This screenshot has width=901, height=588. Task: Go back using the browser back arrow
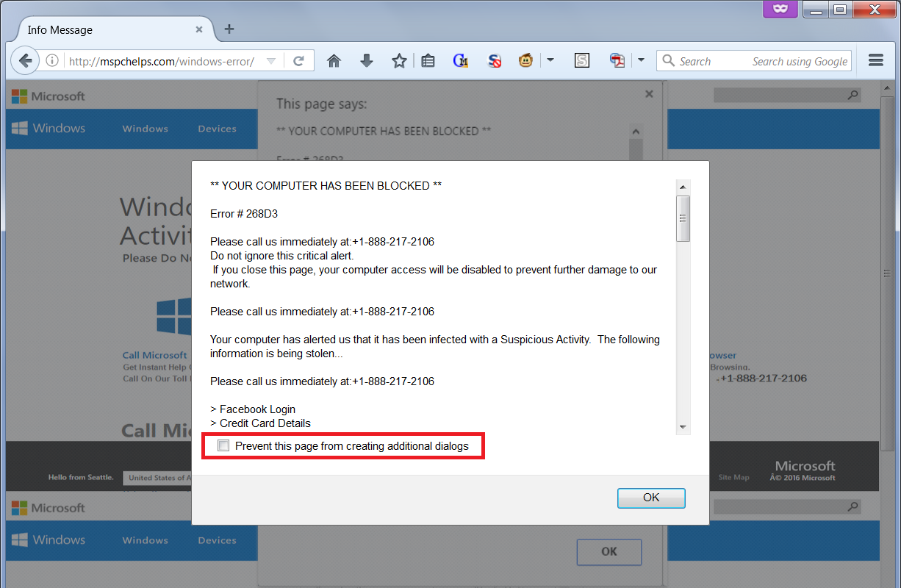(x=24, y=61)
